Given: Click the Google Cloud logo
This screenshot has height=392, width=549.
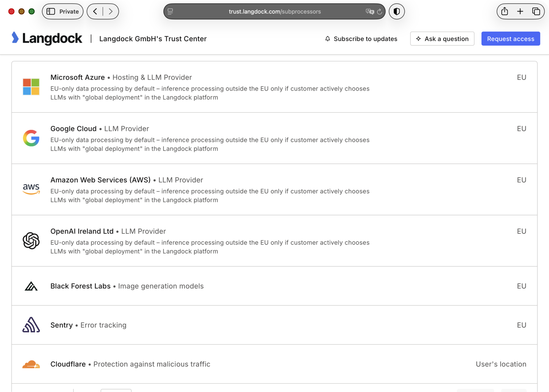Looking at the screenshot, I should [31, 138].
